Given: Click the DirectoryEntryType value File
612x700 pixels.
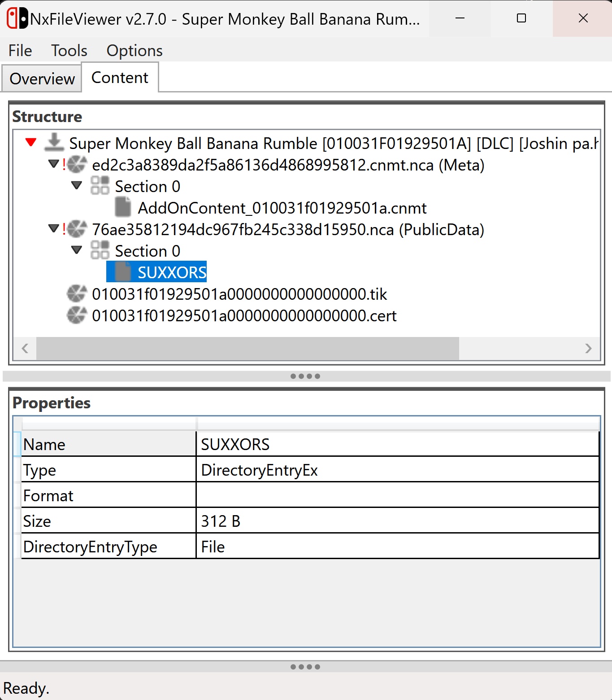Looking at the screenshot, I should point(398,547).
